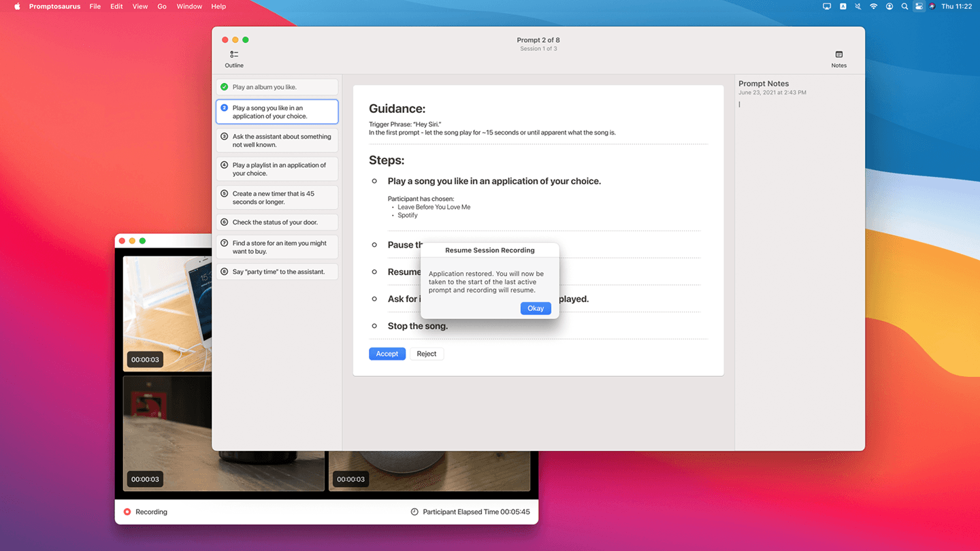Click the red Recording indicator icon
The image size is (980, 551).
click(127, 512)
